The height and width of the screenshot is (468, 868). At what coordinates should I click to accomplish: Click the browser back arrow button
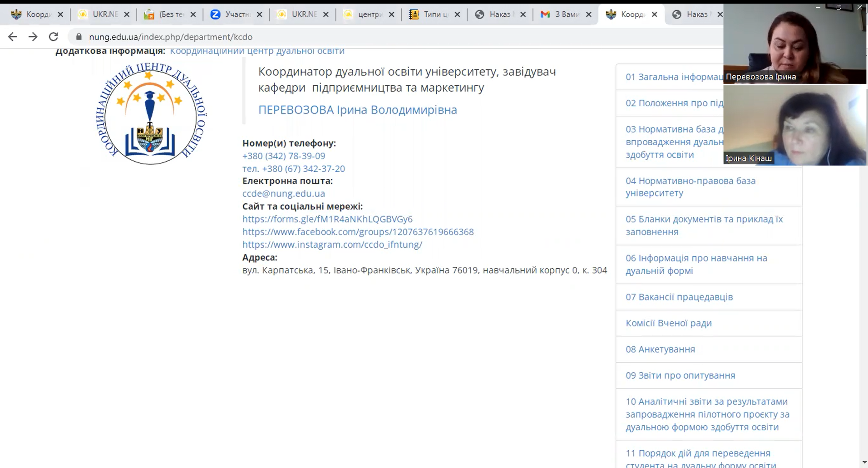point(13,37)
